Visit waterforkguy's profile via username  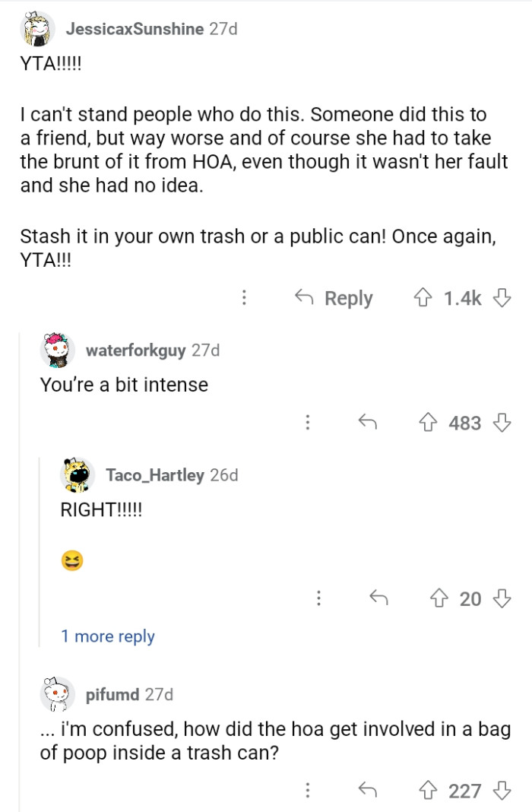point(136,350)
